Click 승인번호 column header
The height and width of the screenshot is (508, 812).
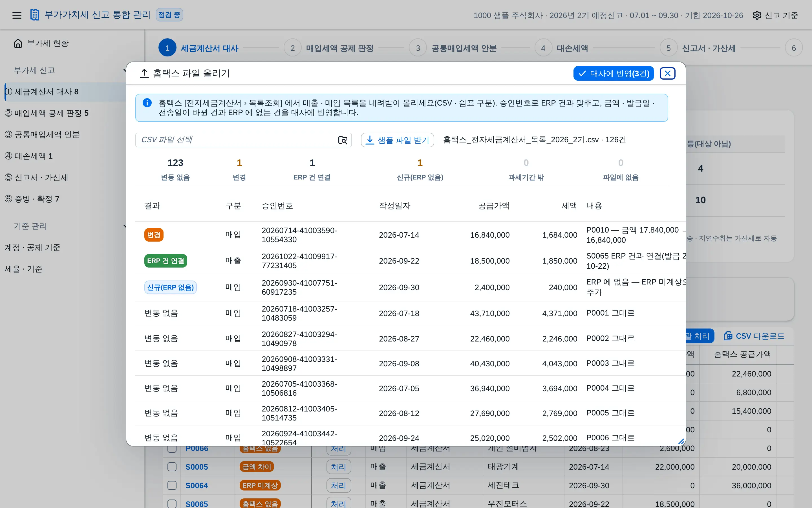(x=277, y=206)
